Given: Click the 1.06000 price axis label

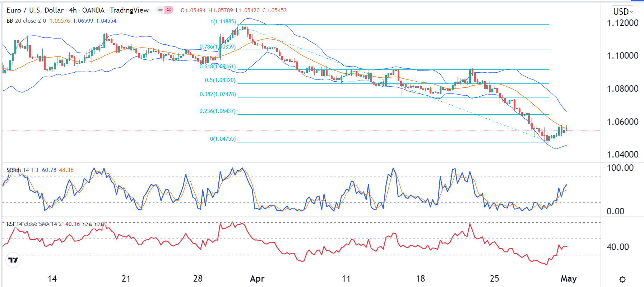Looking at the screenshot, I should coord(622,122).
